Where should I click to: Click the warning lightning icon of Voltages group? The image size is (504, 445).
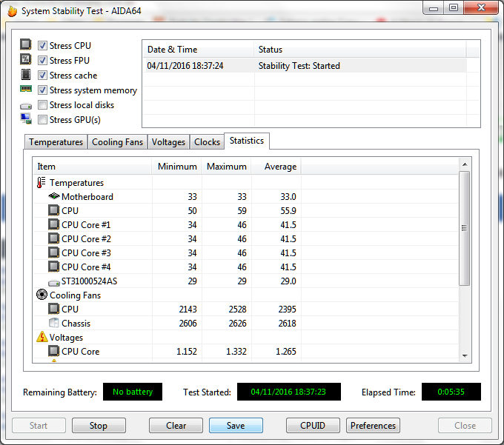pyautogui.click(x=42, y=337)
